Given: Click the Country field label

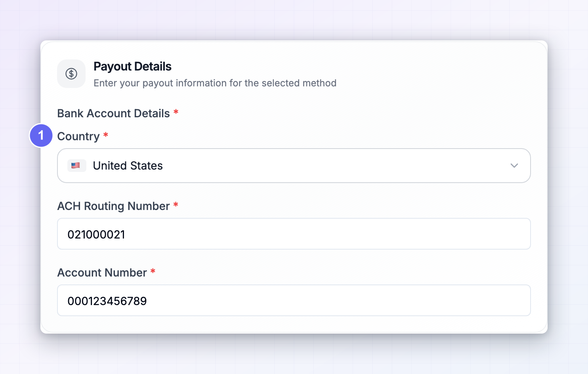Looking at the screenshot, I should (78, 136).
